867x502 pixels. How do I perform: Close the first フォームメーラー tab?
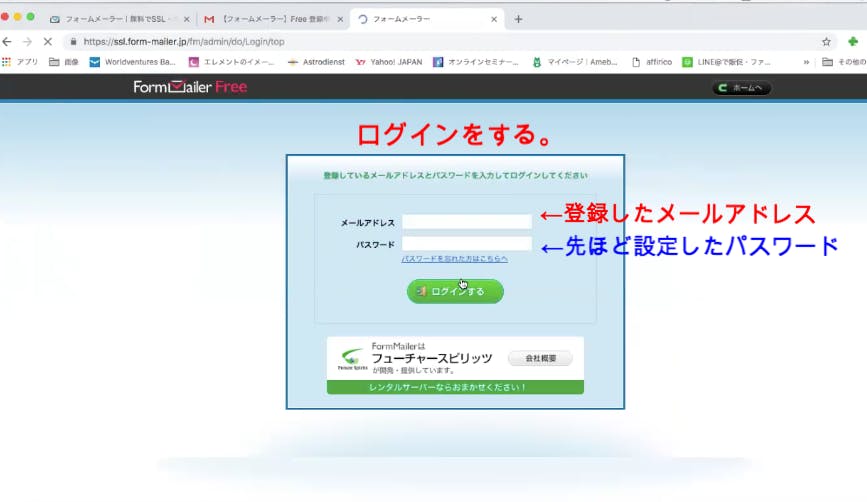pyautogui.click(x=186, y=19)
